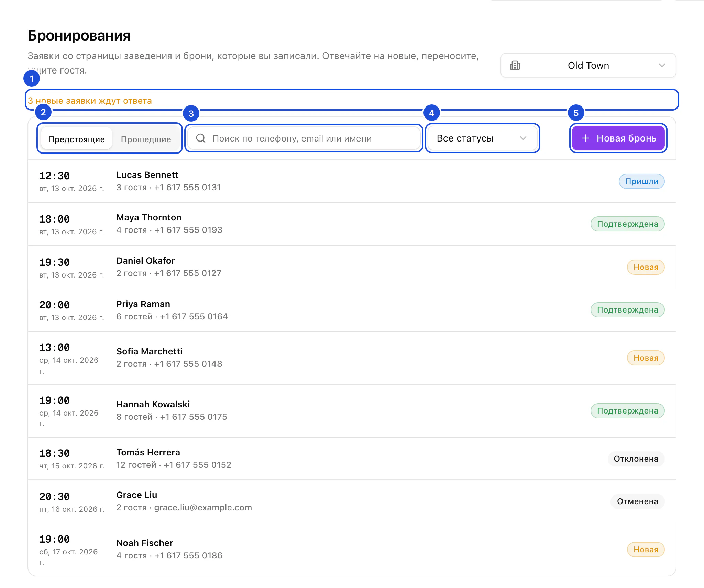This screenshot has width=704, height=588.
Task: Focus the phone, email or name search field
Action: tap(304, 138)
